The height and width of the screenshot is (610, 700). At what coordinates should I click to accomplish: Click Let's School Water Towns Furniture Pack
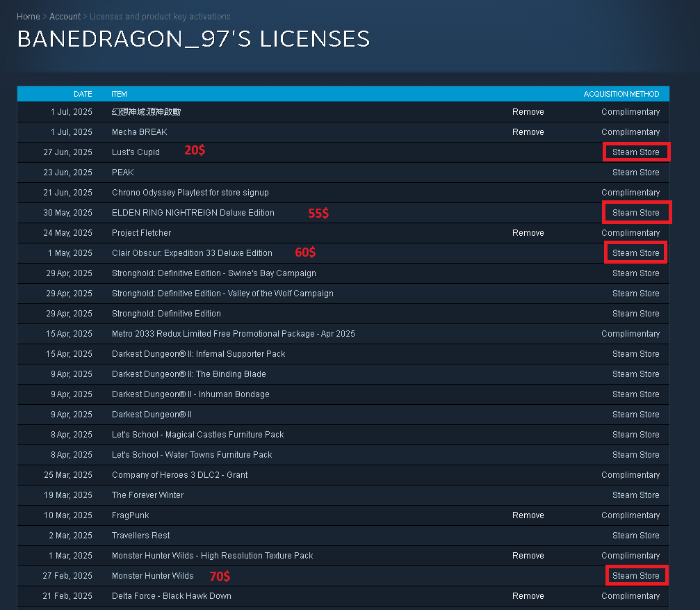[192, 455]
